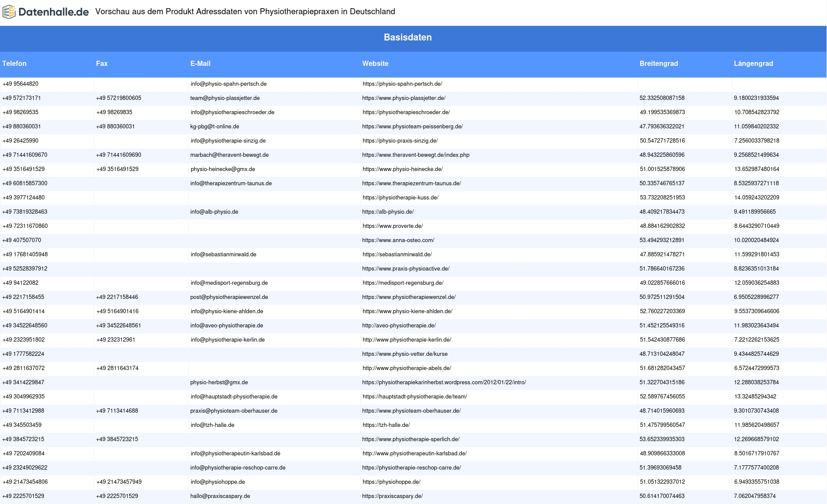This screenshot has width=827, height=504.
Task: Open https://www.physio-vetter.de/kurse website
Action: coord(405,354)
